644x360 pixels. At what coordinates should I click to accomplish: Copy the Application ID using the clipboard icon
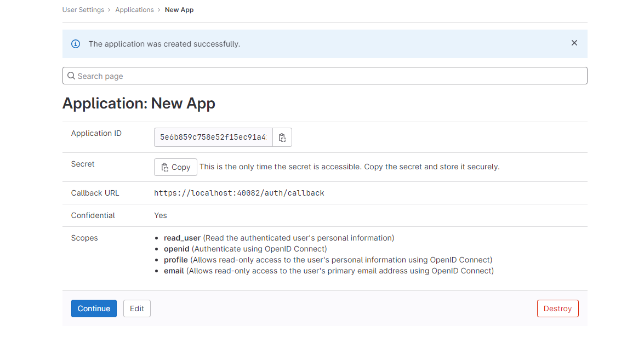(282, 137)
